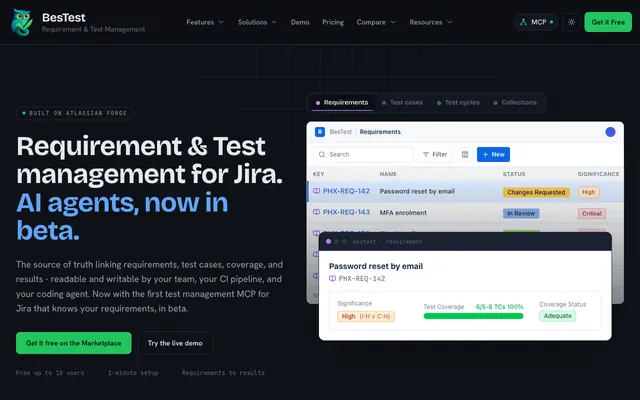Focus the Search input field
This screenshot has height=400, width=640.
click(363, 154)
